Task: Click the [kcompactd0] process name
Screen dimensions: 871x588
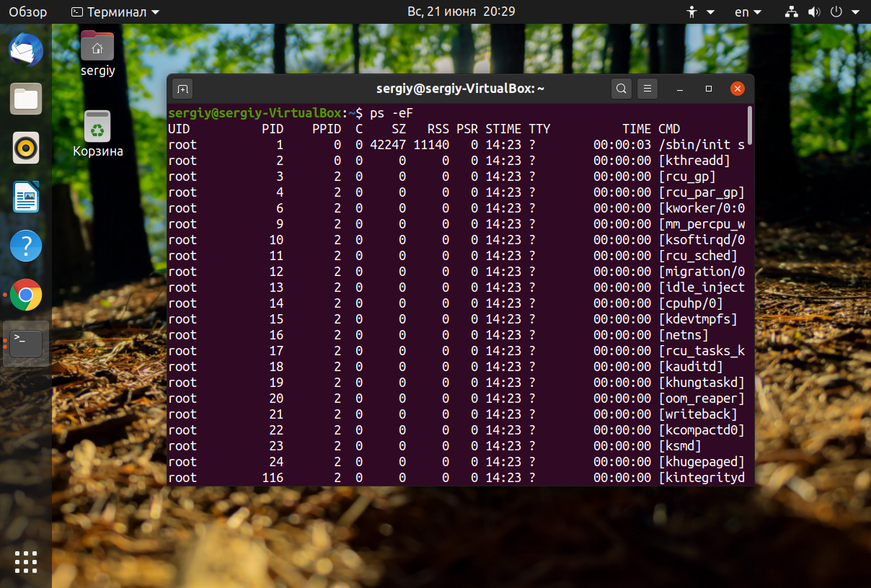Action: (x=702, y=430)
